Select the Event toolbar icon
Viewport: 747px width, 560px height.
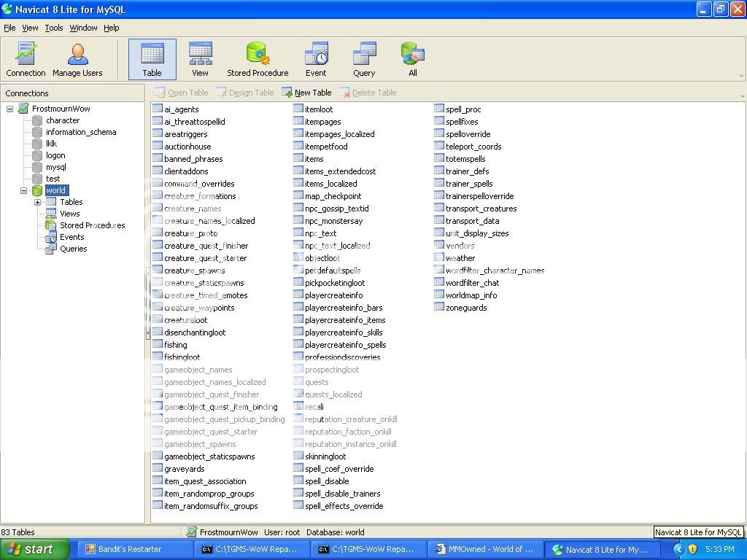(x=316, y=60)
